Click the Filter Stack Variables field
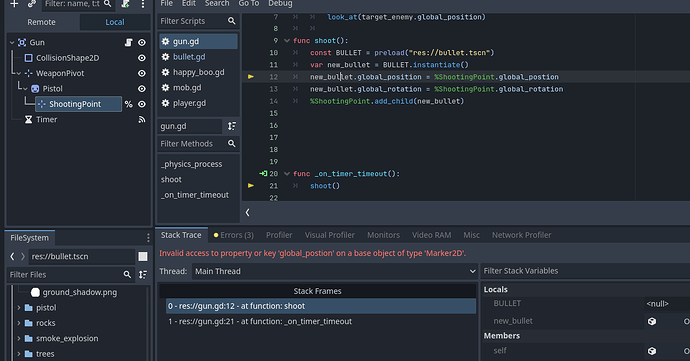The width and height of the screenshot is (690, 361). pos(585,271)
